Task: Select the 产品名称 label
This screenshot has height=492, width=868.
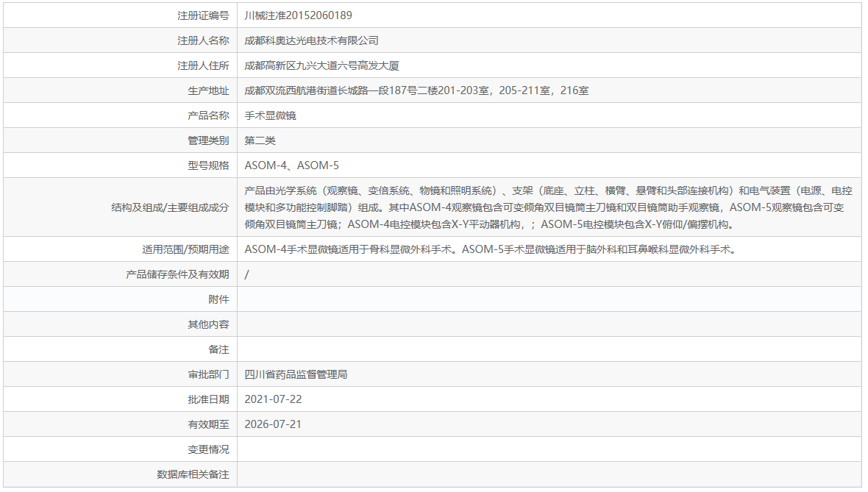Action: tap(208, 115)
